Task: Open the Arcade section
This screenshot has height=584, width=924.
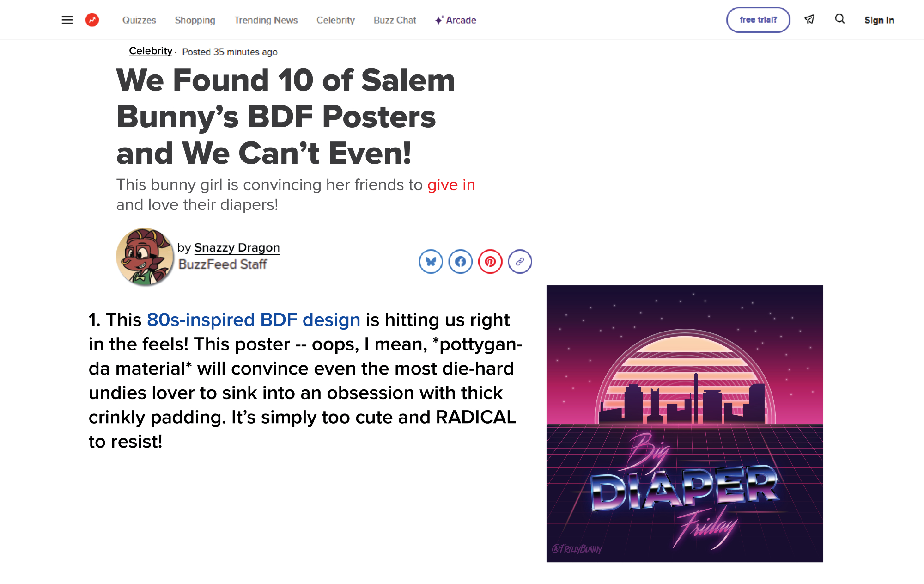Action: (x=456, y=20)
